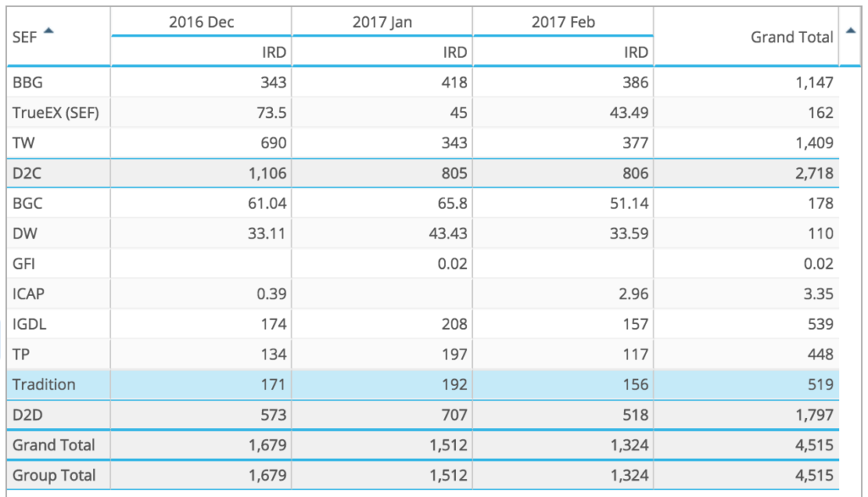
Task: Select the TW row label
Action: pos(23,143)
